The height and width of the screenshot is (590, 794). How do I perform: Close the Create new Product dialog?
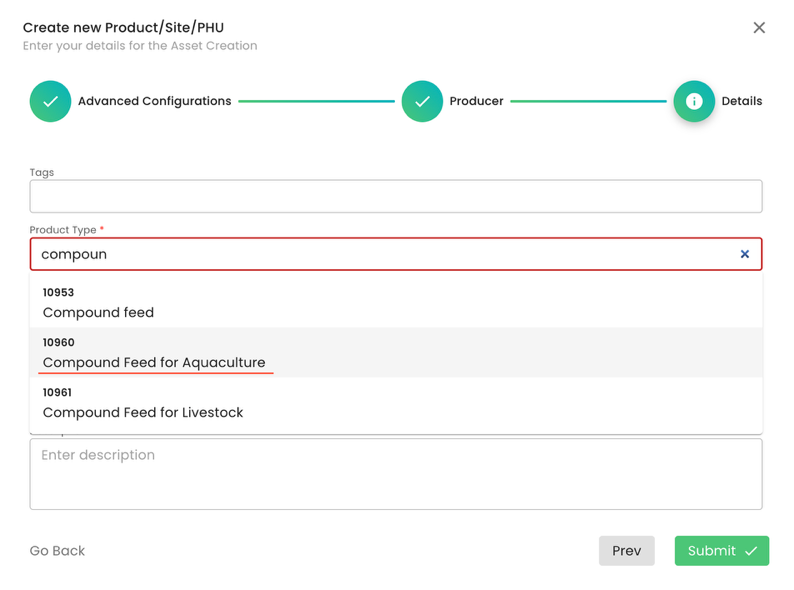[759, 28]
